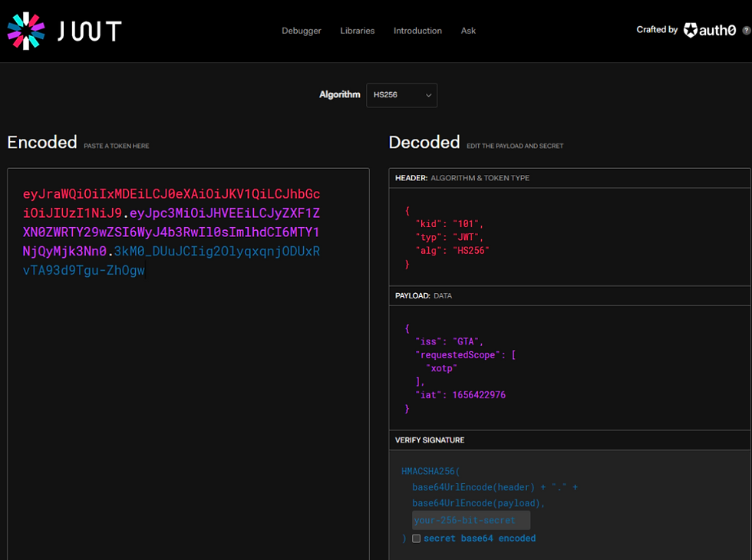This screenshot has width=752, height=560.
Task: Click the "alg": "HS256" header line
Action: coord(452,251)
